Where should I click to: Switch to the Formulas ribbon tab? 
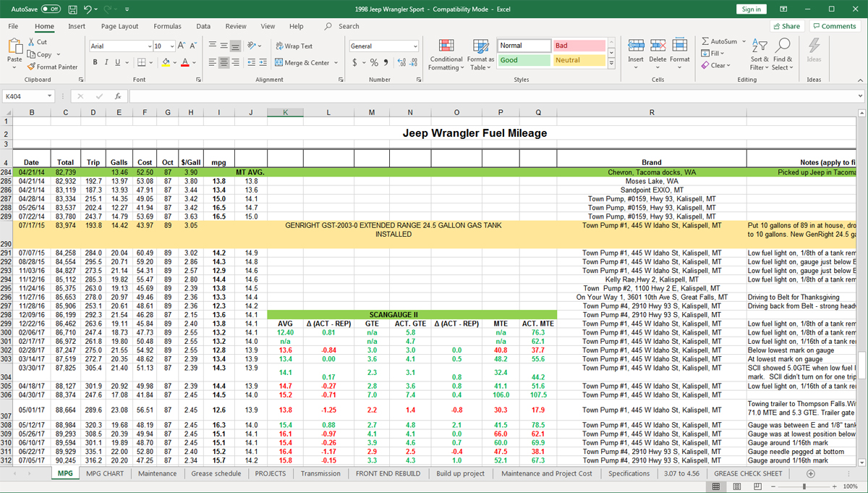tap(167, 26)
